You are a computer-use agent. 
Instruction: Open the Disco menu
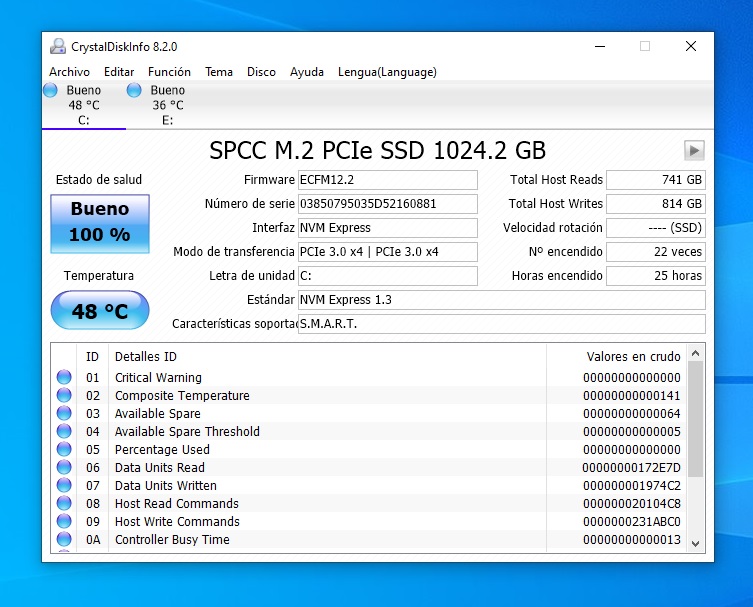261,72
